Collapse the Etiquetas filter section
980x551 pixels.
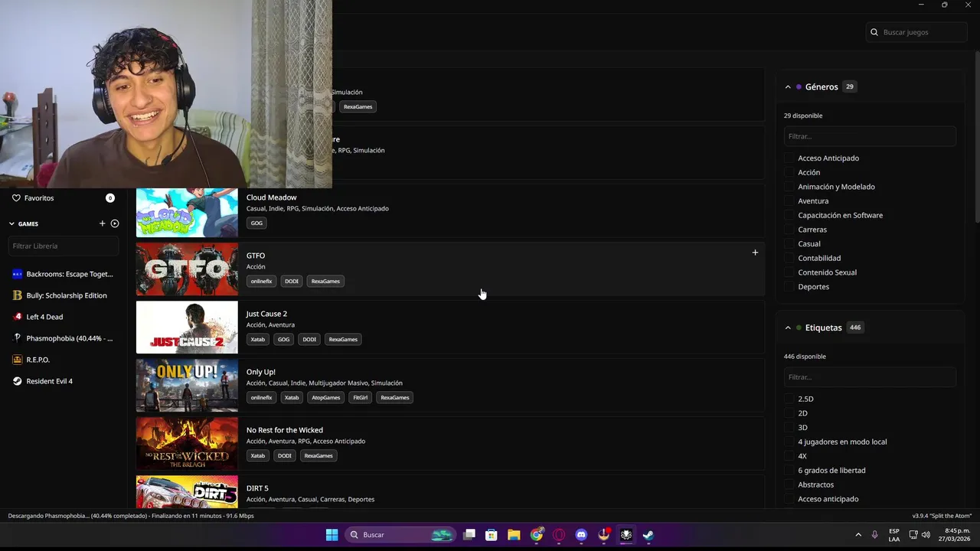point(788,328)
